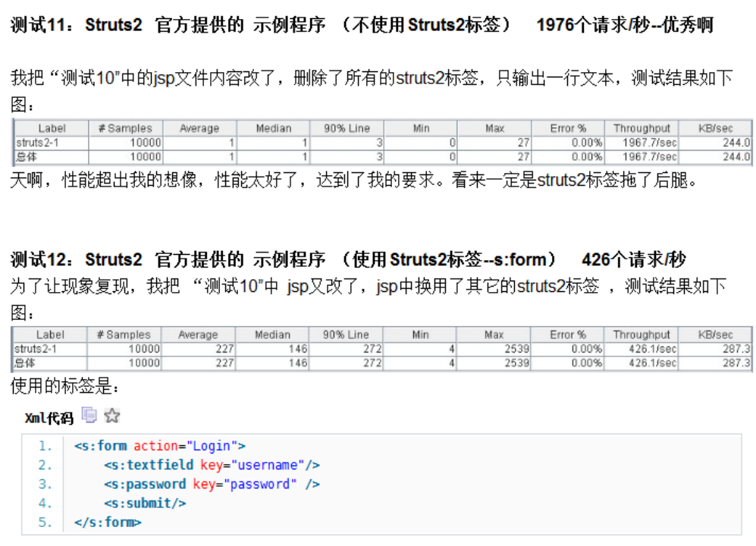Viewport: 756px width, 546px height.
Task: Click the 测试11 heading text
Action: pos(362,24)
